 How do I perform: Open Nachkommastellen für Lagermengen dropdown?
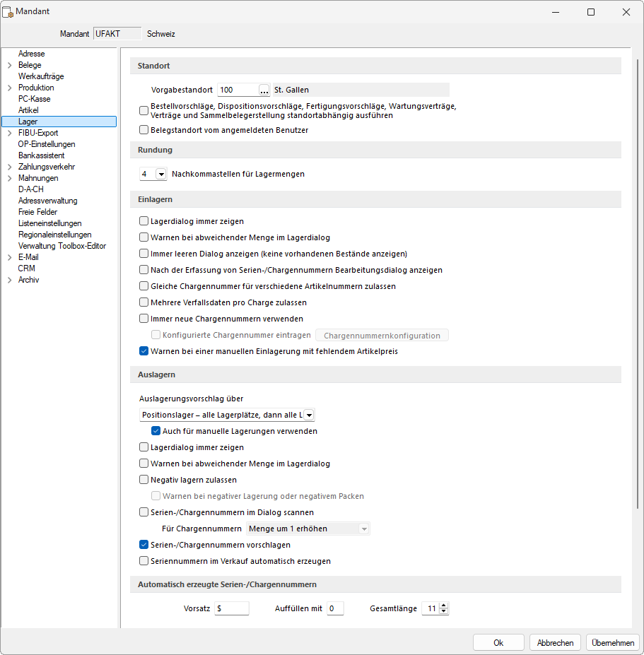tap(161, 174)
